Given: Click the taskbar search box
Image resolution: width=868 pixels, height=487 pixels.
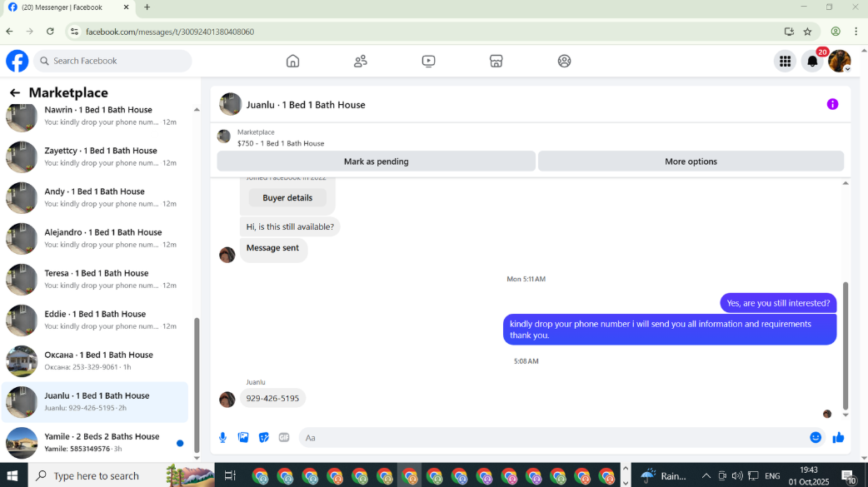Looking at the screenshot, I should coord(122,475).
